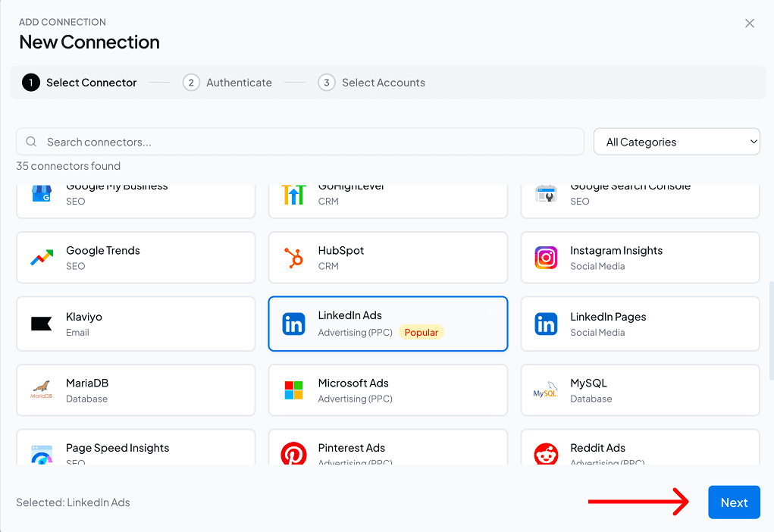Click the Microsoft Ads four-square icon
The height and width of the screenshot is (532, 774).
pos(293,390)
